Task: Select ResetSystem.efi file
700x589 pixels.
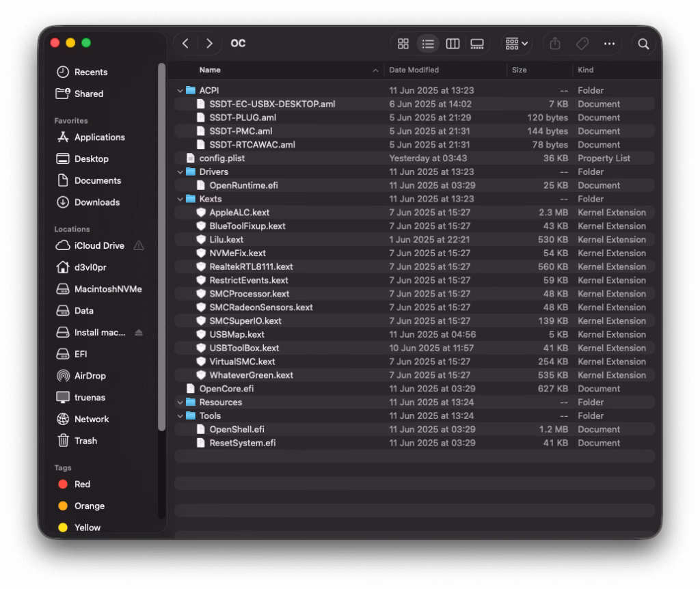Action: (x=415, y=443)
